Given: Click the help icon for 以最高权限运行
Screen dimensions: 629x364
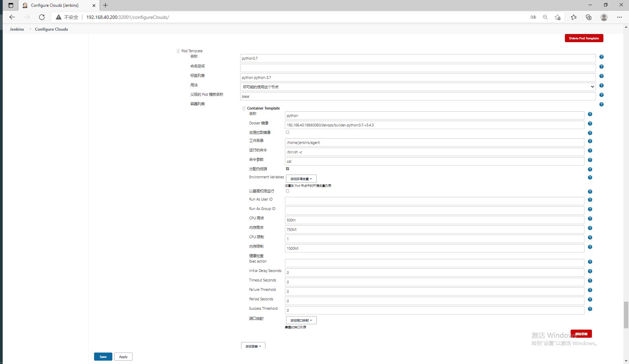Looking at the screenshot, I should point(590,192).
